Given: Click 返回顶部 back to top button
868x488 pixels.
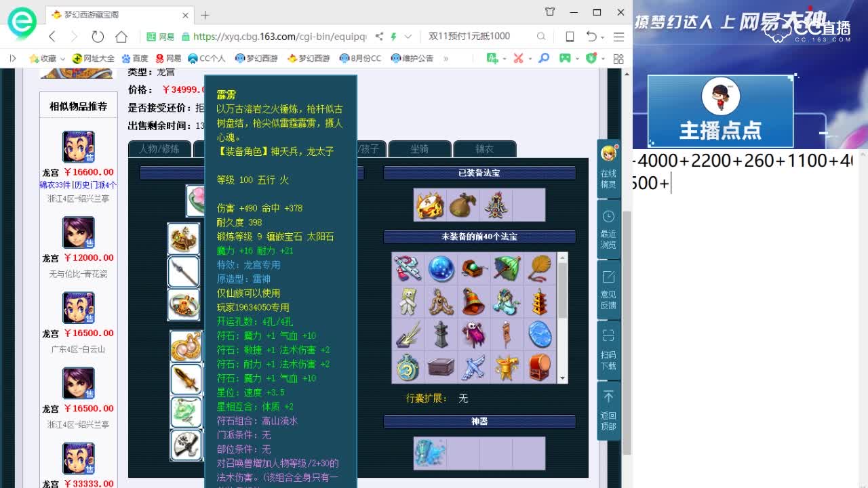Looking at the screenshot, I should 608,411.
